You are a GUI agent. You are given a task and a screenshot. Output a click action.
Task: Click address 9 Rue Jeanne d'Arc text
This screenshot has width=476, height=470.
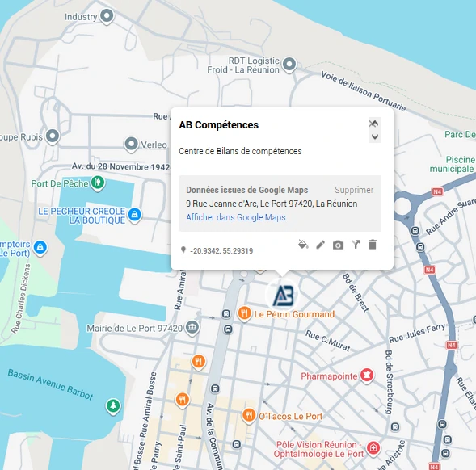[272, 204]
